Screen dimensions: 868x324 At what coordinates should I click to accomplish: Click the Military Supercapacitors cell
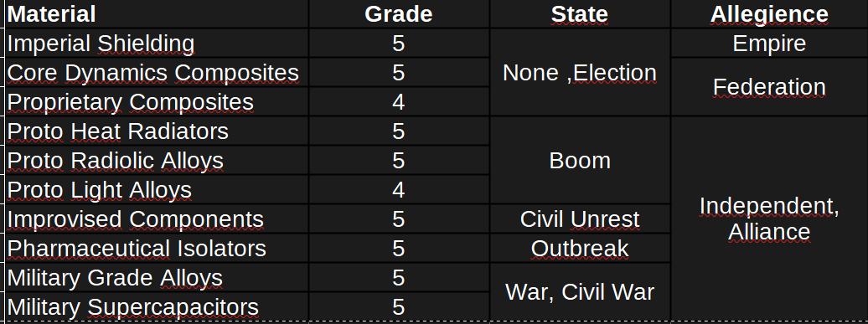[157, 306]
